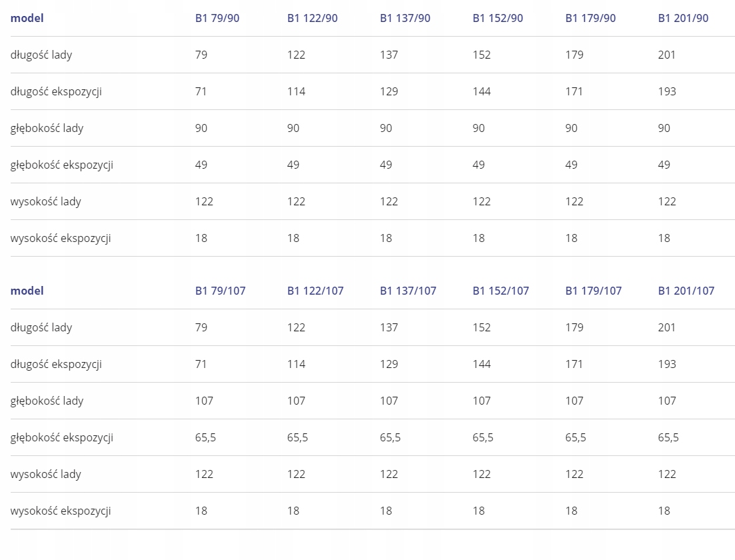Click the "B1 137/90" column header

(405, 18)
